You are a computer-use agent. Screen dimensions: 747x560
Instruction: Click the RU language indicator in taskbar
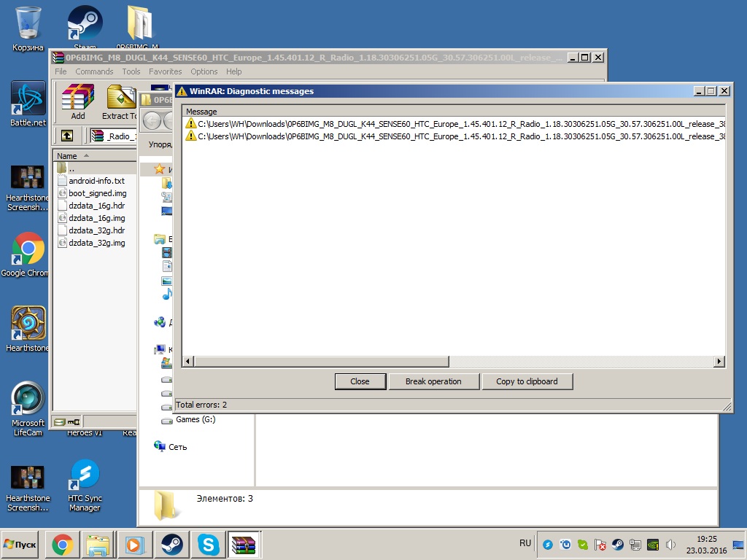pyautogui.click(x=525, y=543)
